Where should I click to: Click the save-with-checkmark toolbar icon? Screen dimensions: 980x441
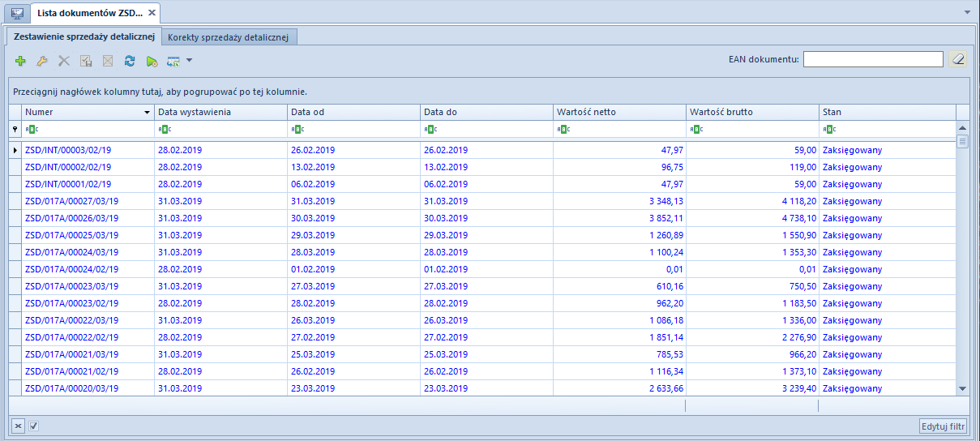[x=86, y=61]
